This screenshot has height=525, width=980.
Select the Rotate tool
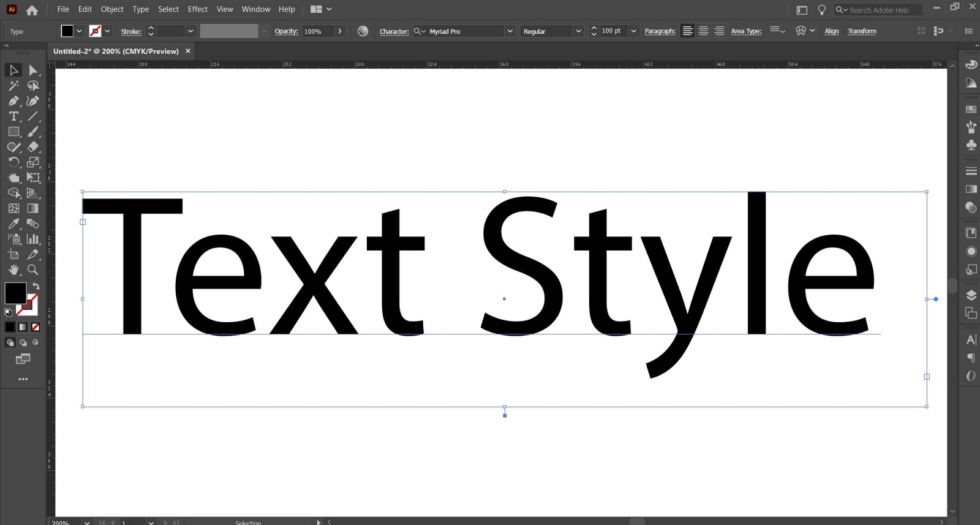pyautogui.click(x=13, y=162)
